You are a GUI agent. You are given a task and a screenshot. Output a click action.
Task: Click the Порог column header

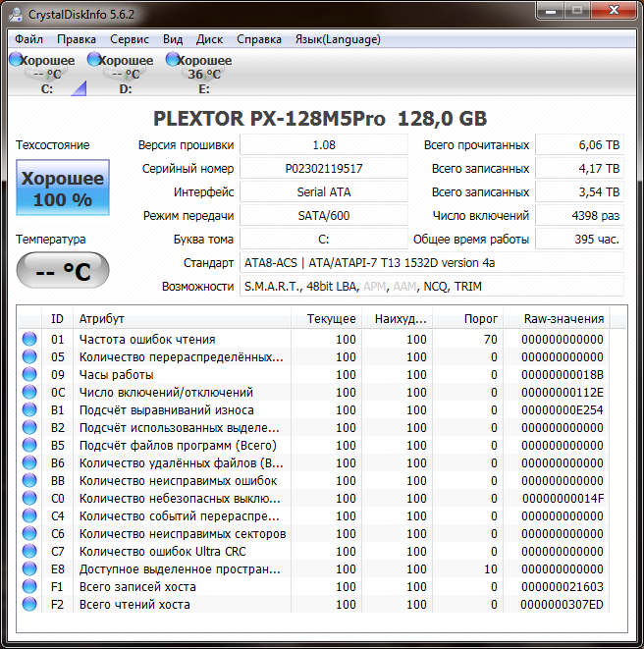(468, 319)
